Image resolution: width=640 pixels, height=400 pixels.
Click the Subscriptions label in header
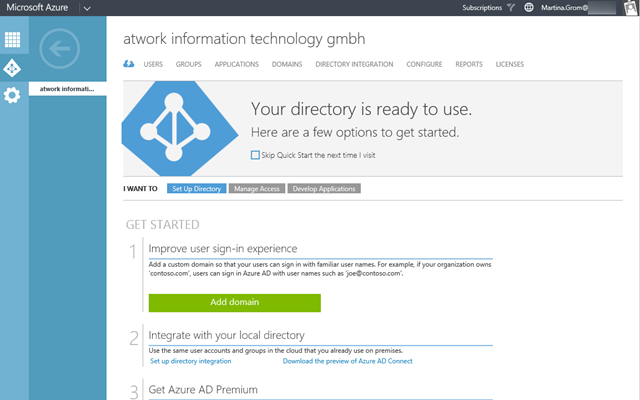(x=482, y=7)
